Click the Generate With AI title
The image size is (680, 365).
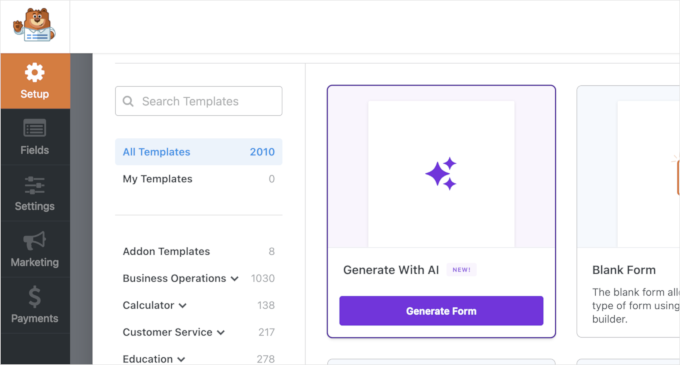(391, 270)
